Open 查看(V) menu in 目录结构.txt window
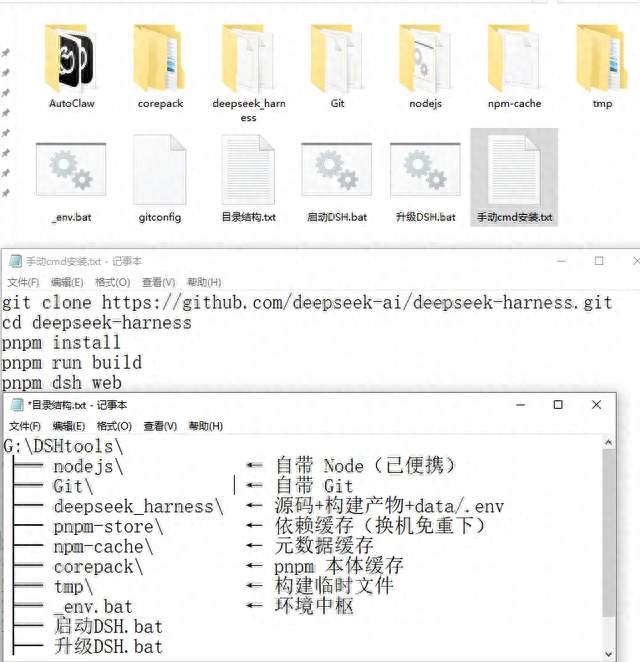 [x=160, y=426]
